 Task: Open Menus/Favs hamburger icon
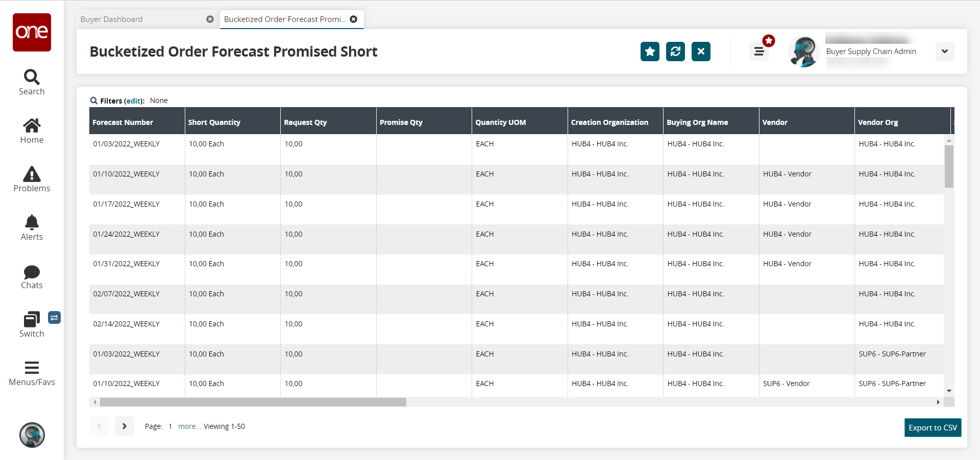[x=32, y=368]
